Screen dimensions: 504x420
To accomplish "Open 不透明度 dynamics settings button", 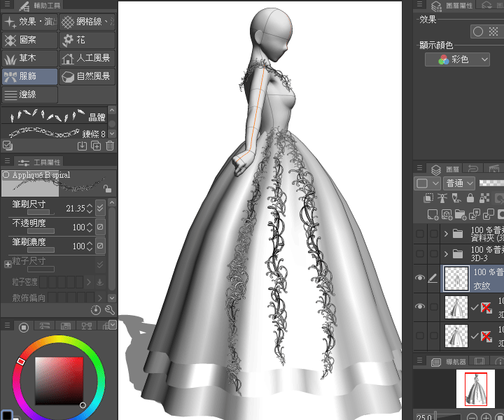I will coord(100,227).
